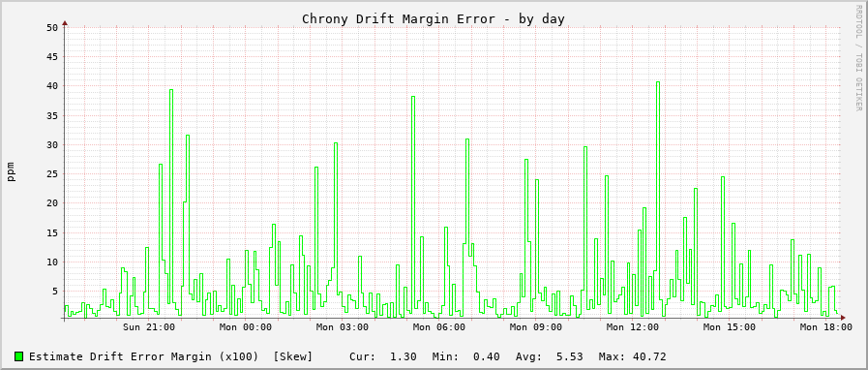Click the '[Skew]' legend text
The height and width of the screenshot is (370, 868).
[x=293, y=356]
